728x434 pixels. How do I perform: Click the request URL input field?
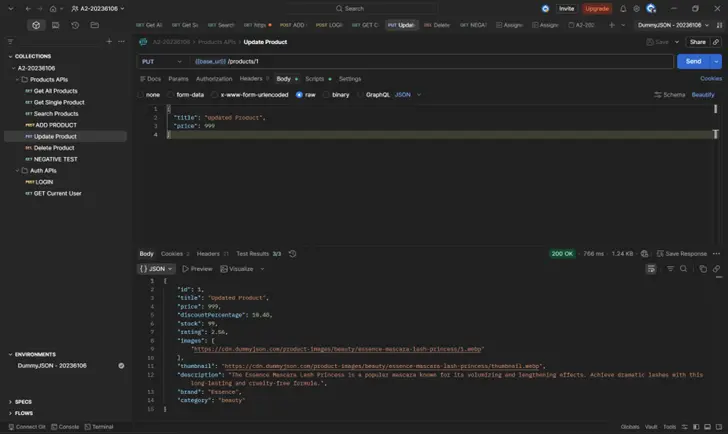pyautogui.click(x=432, y=61)
